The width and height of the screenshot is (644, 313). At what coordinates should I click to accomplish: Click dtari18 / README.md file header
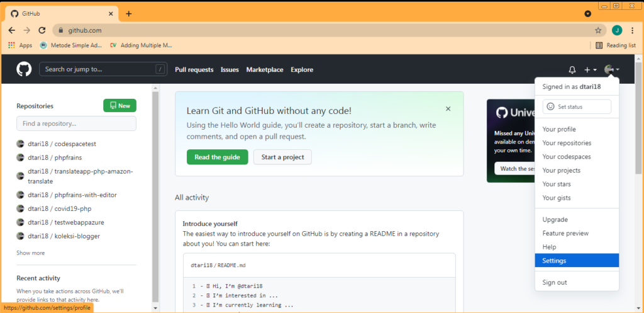coord(218,265)
